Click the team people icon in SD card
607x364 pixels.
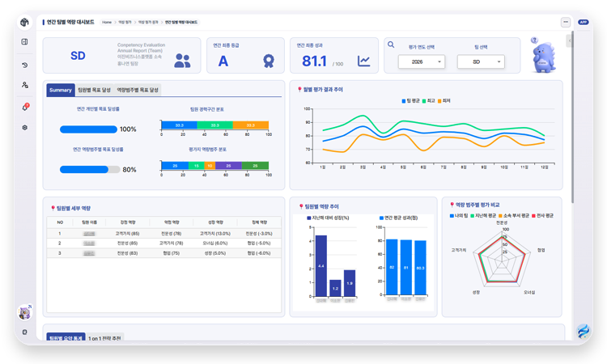(x=182, y=61)
